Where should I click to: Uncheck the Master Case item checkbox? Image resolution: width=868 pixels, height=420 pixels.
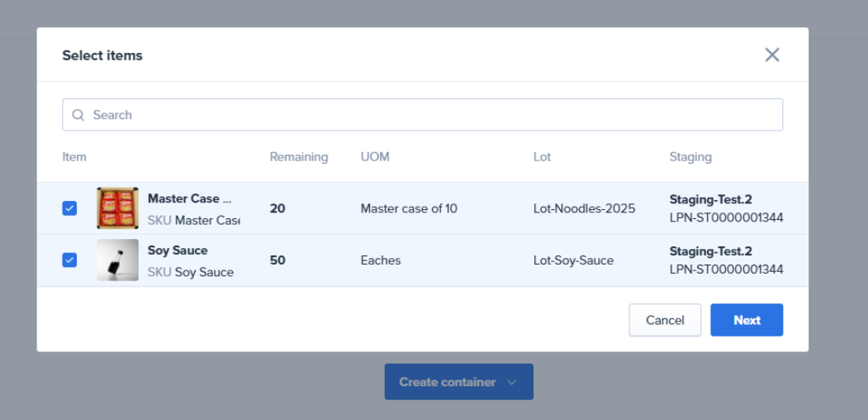point(69,208)
